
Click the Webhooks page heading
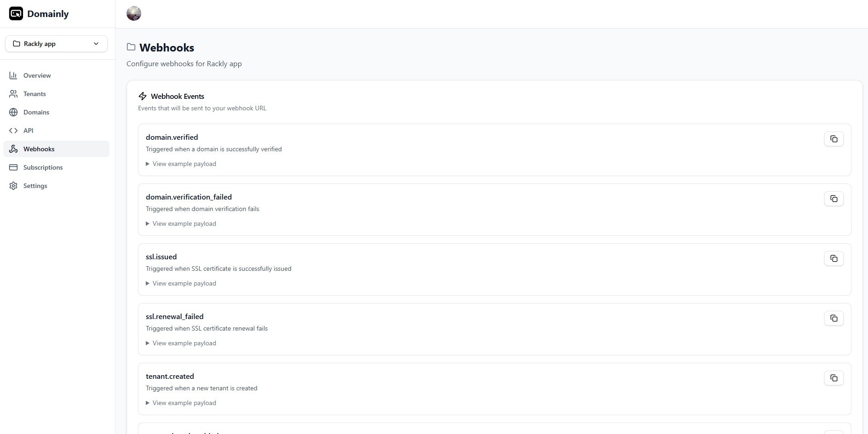[x=167, y=47]
